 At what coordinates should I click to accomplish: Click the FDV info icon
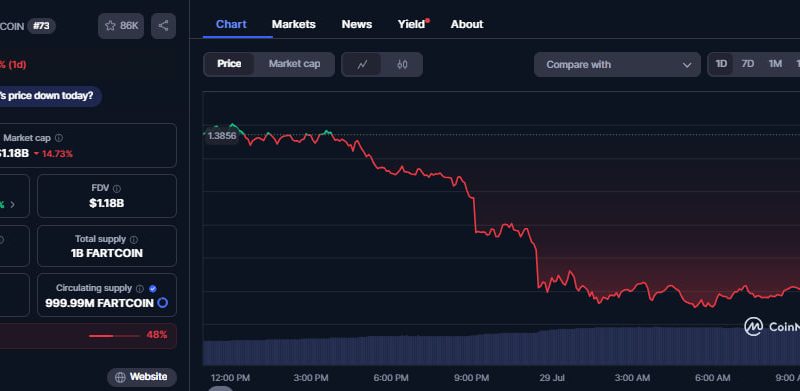pyautogui.click(x=117, y=189)
